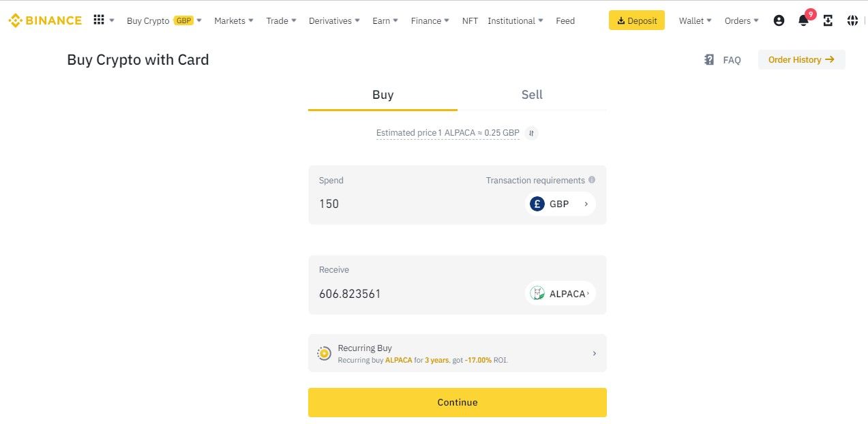Click the swap estimated price icon

[532, 133]
